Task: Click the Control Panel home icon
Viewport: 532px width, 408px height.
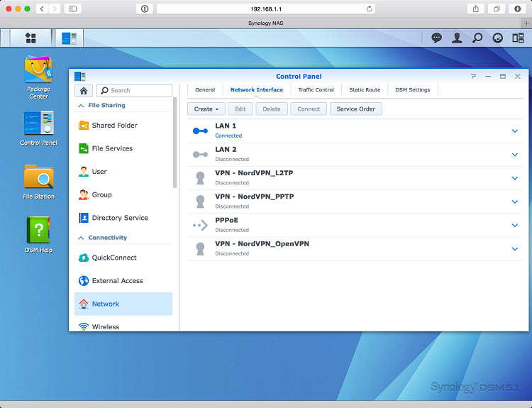Action: click(x=84, y=91)
